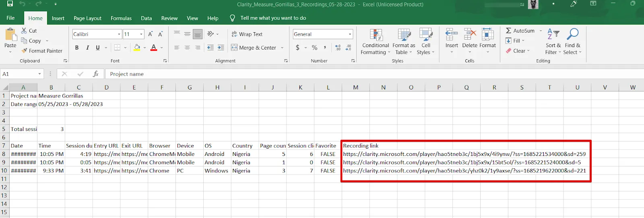Open the View tab
This screenshot has height=218, width=644.
tap(192, 18)
